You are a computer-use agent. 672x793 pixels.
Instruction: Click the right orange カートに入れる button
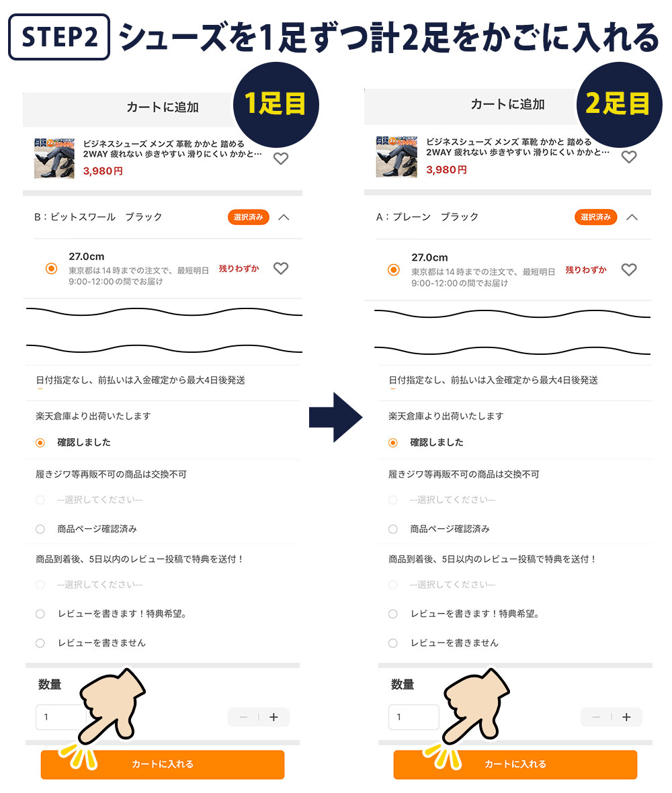pyautogui.click(x=515, y=764)
